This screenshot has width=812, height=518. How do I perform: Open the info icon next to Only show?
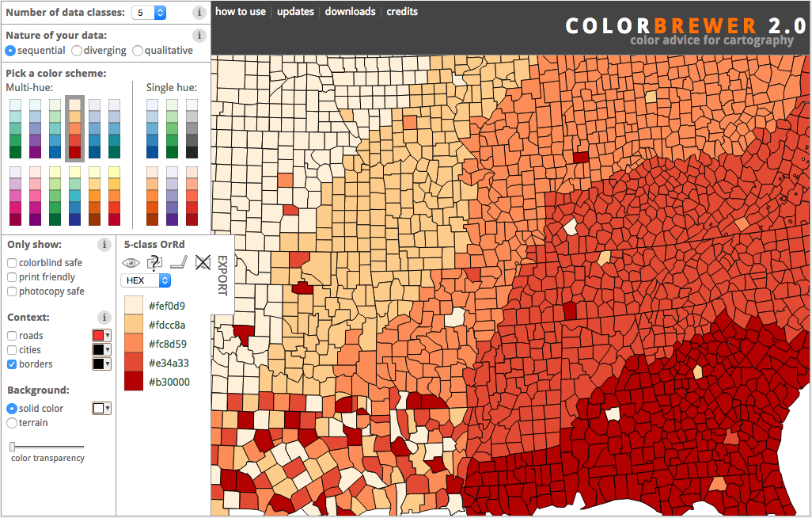pyautogui.click(x=104, y=244)
